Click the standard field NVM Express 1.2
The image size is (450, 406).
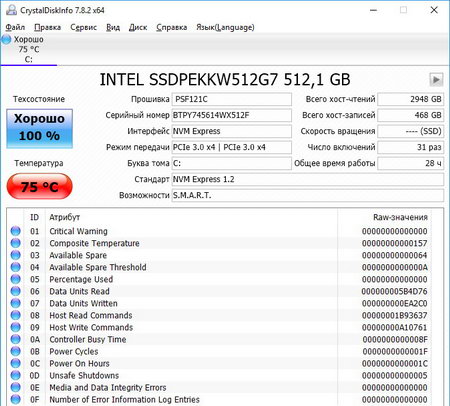(308, 179)
